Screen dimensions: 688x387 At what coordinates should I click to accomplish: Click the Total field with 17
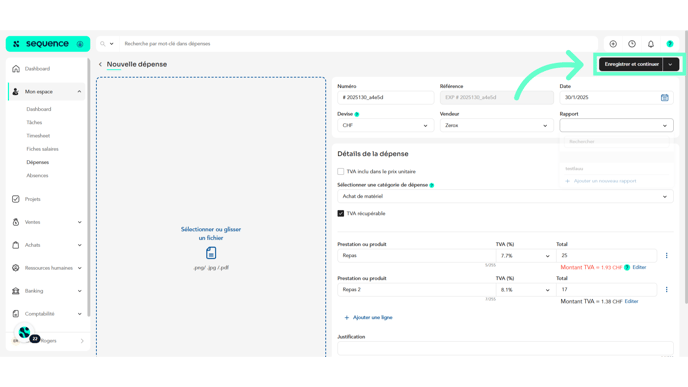point(606,290)
